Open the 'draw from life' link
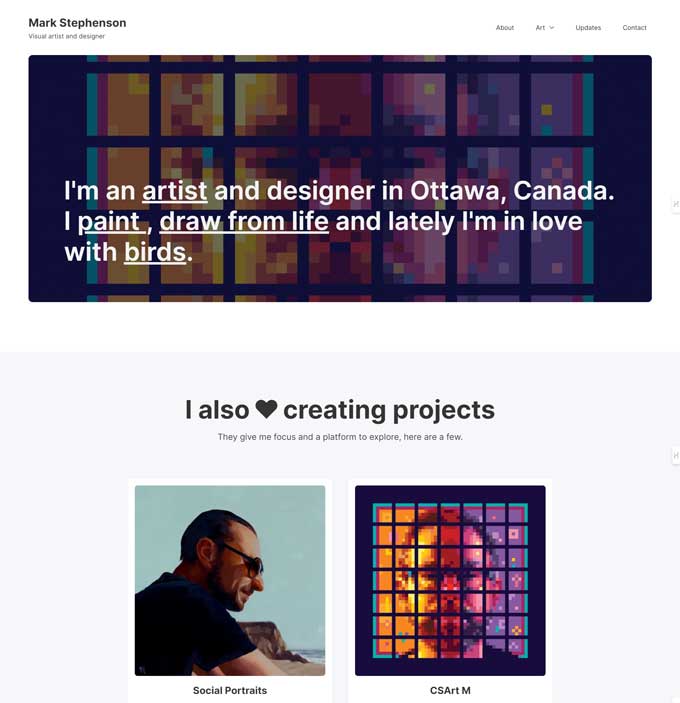The image size is (680, 703). [x=244, y=221]
